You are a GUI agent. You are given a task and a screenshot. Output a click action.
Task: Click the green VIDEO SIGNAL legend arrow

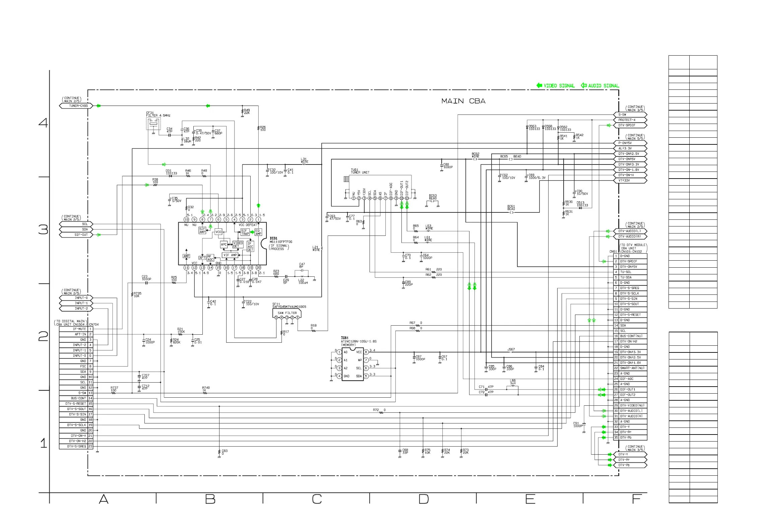tap(539, 85)
